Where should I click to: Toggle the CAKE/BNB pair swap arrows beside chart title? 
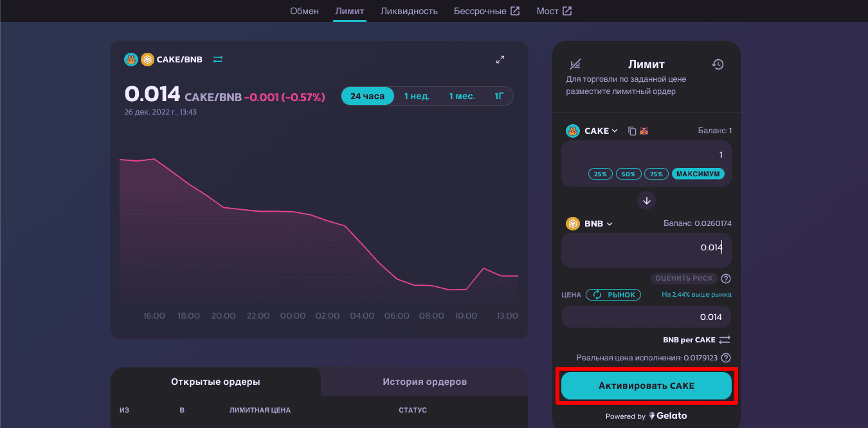(x=218, y=59)
